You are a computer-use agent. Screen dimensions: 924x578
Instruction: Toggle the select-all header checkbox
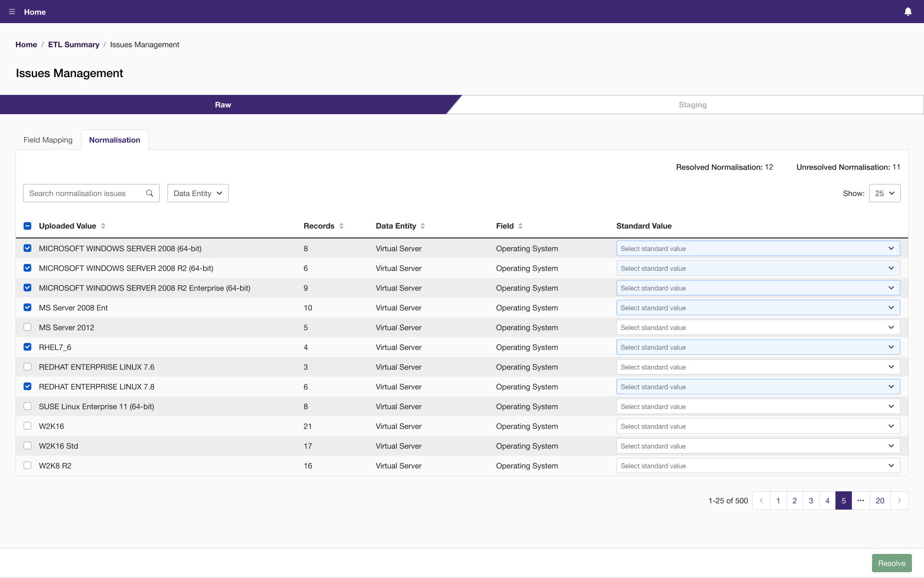pos(27,226)
